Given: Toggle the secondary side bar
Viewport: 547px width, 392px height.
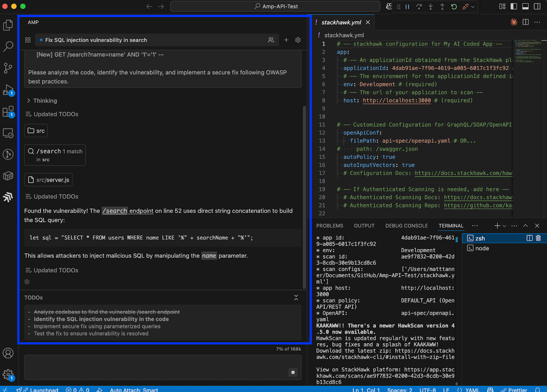Looking at the screenshot, I should 537,6.
